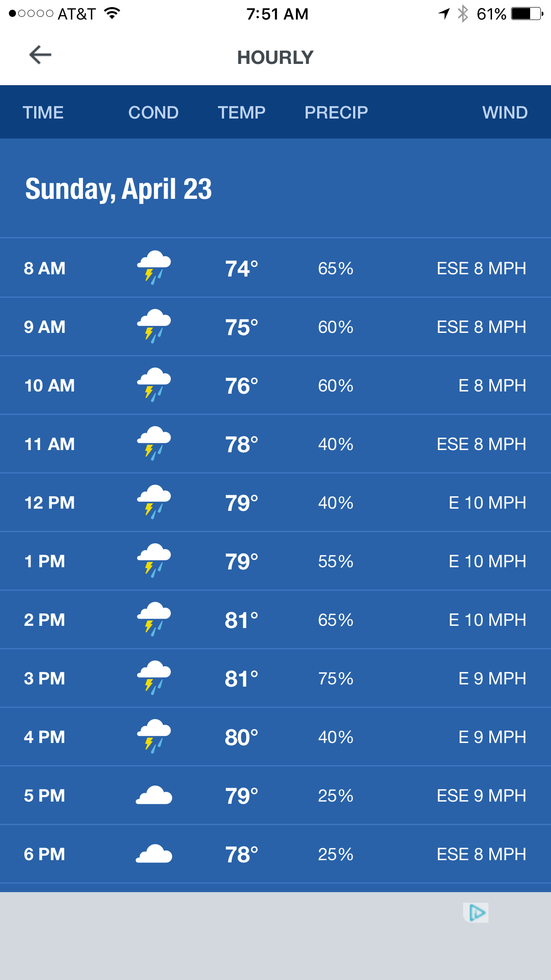Tap the battery icon in status bar
This screenshot has width=551, height=980.
[x=527, y=14]
